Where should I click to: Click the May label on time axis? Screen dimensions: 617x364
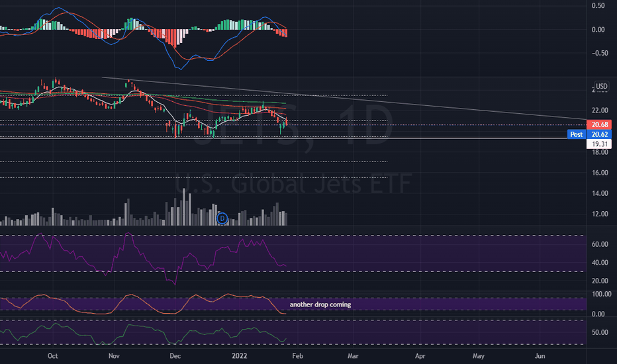tap(479, 356)
